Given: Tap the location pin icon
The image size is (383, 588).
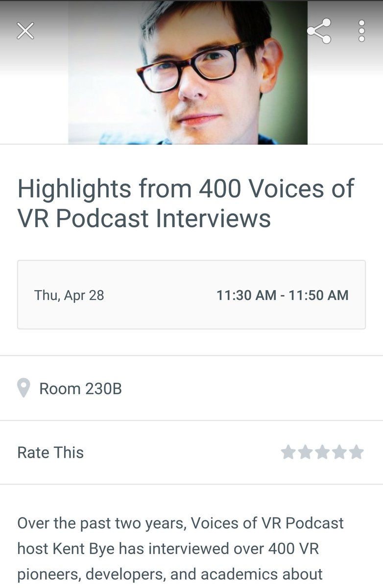Looking at the screenshot, I should (x=24, y=389).
